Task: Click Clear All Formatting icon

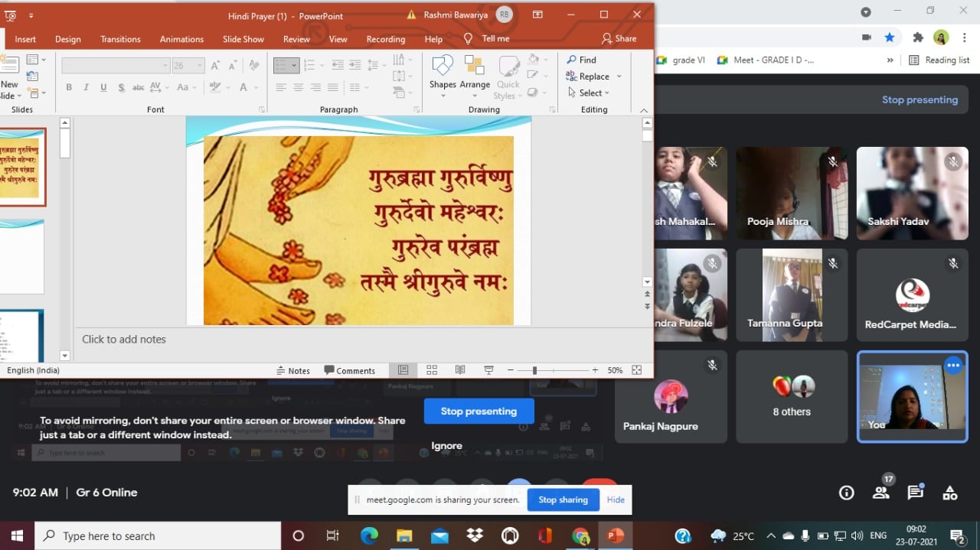Action: [x=255, y=66]
